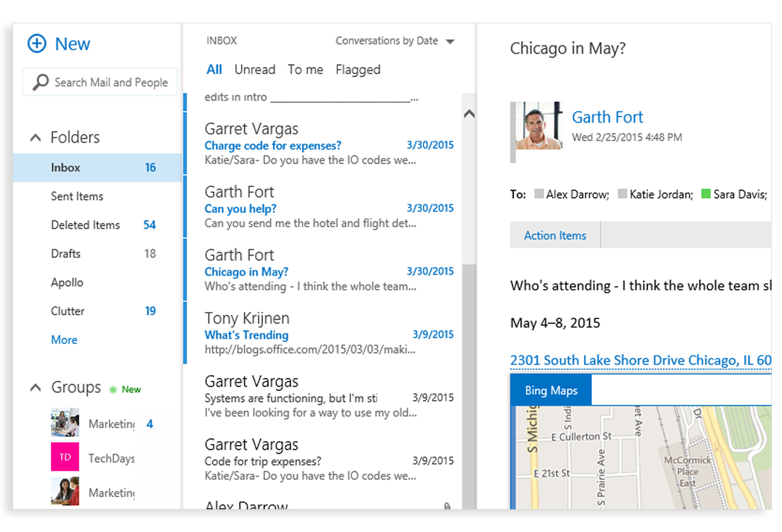Click Katie Jordan's gray presence square
This screenshot has height=532, width=782.
622,194
